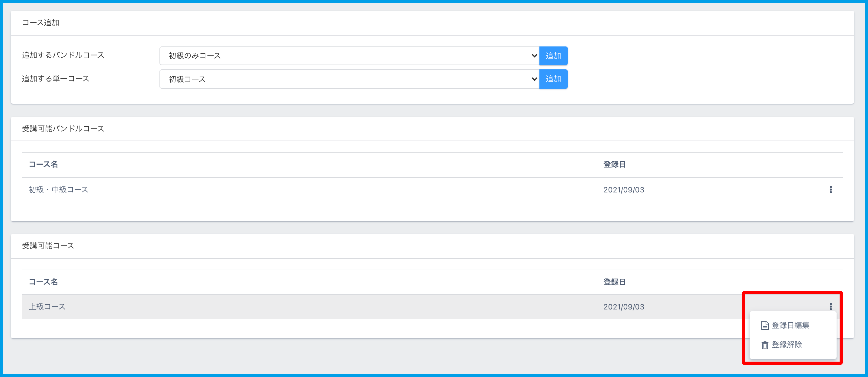Click trash icon beside 登録解除
Image resolution: width=868 pixels, height=377 pixels.
coord(764,345)
